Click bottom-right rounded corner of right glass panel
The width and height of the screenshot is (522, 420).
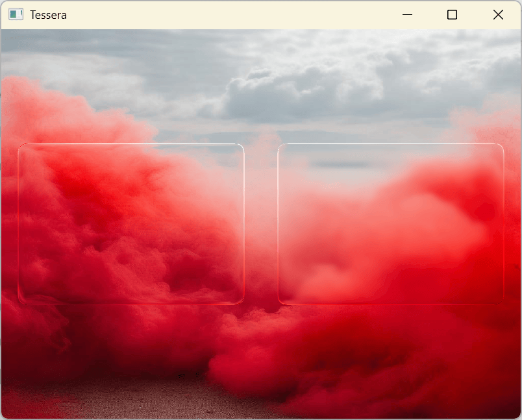coord(501,301)
